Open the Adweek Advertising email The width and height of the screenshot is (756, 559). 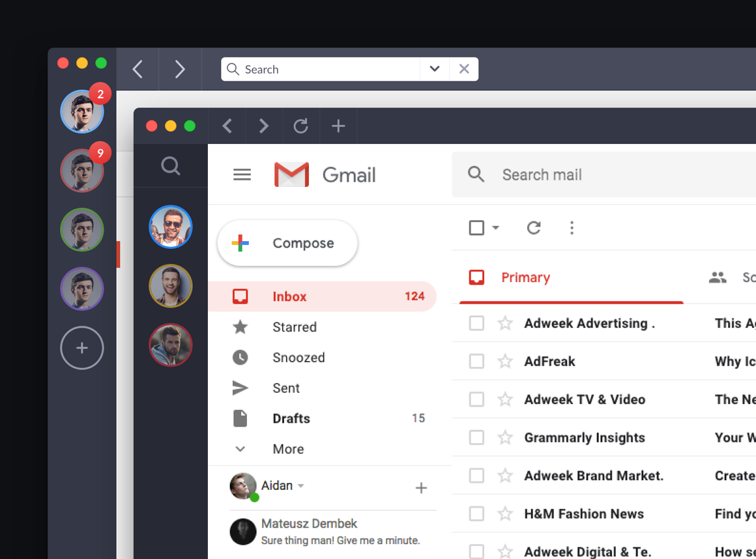tap(603, 323)
